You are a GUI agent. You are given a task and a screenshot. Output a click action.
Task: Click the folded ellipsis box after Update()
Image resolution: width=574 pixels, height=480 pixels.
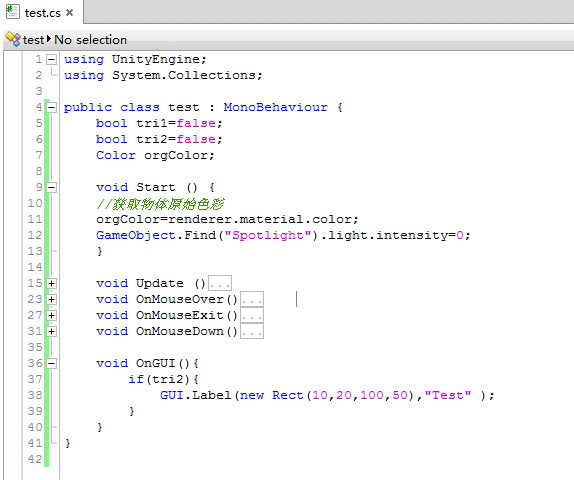click(220, 283)
